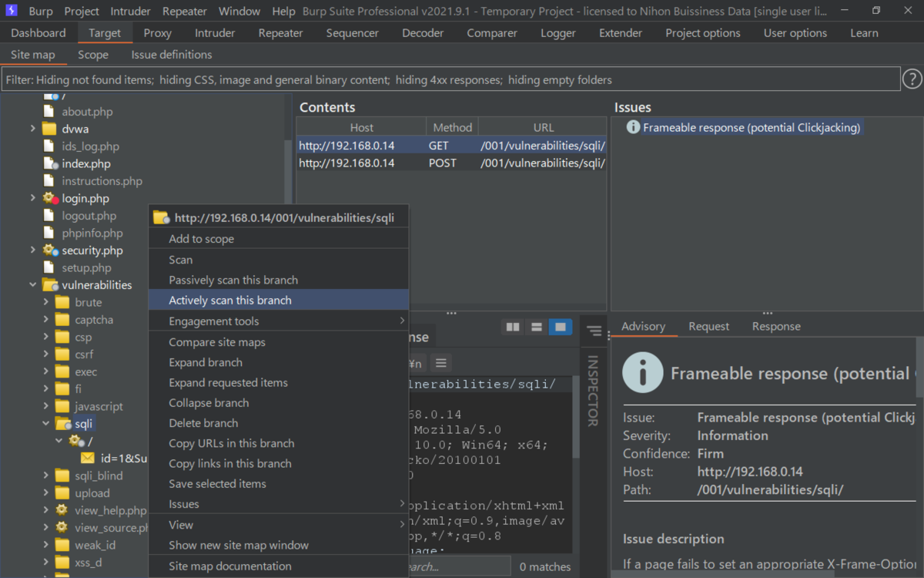This screenshot has height=578, width=924.
Task: Click the vulnerabilities folder icon
Action: 50,284
